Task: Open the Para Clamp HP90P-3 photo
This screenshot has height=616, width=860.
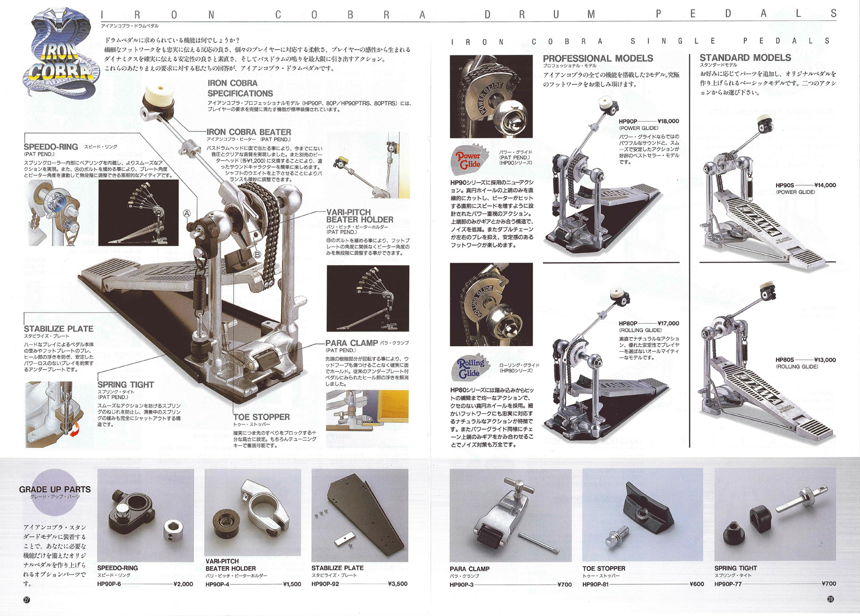Action: click(510, 515)
